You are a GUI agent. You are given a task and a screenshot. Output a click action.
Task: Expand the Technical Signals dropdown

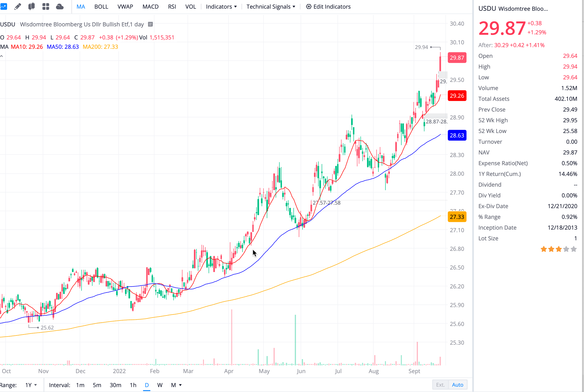pos(271,7)
